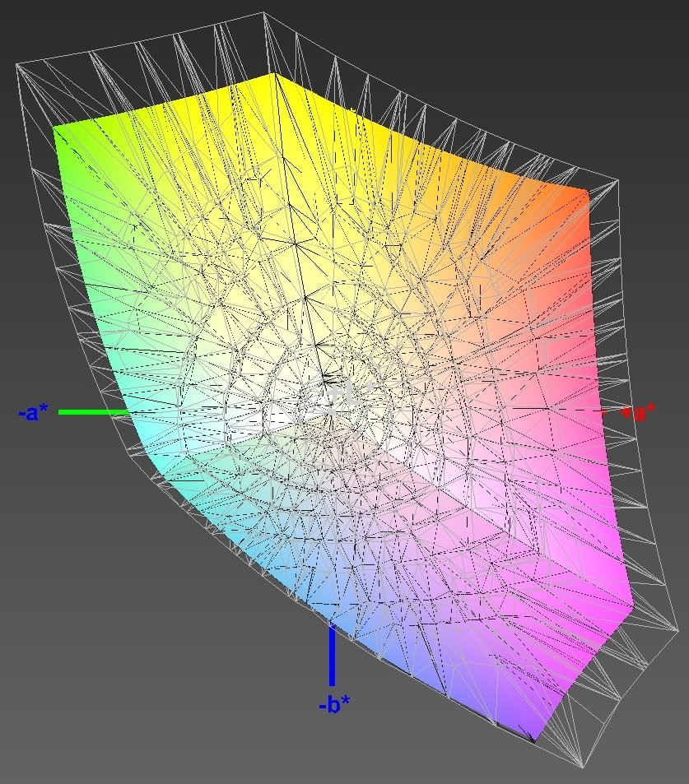Click the -b* axis label
The width and height of the screenshot is (689, 784).
[x=334, y=705]
